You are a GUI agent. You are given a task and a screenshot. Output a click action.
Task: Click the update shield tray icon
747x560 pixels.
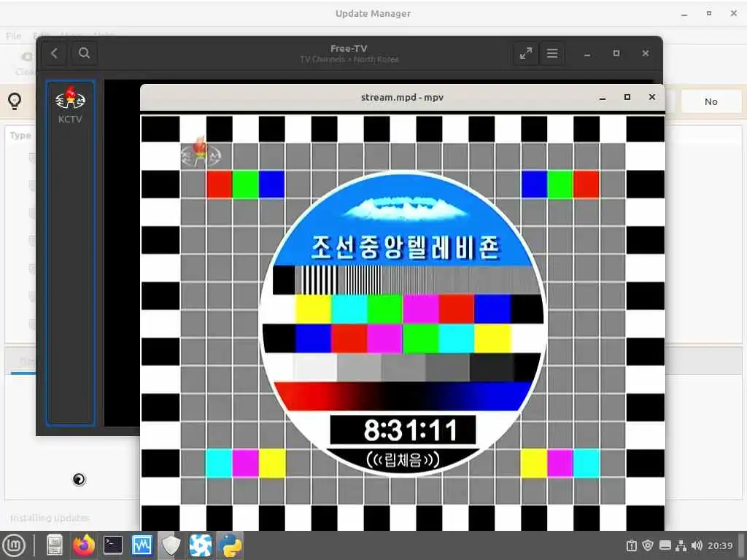point(648,545)
